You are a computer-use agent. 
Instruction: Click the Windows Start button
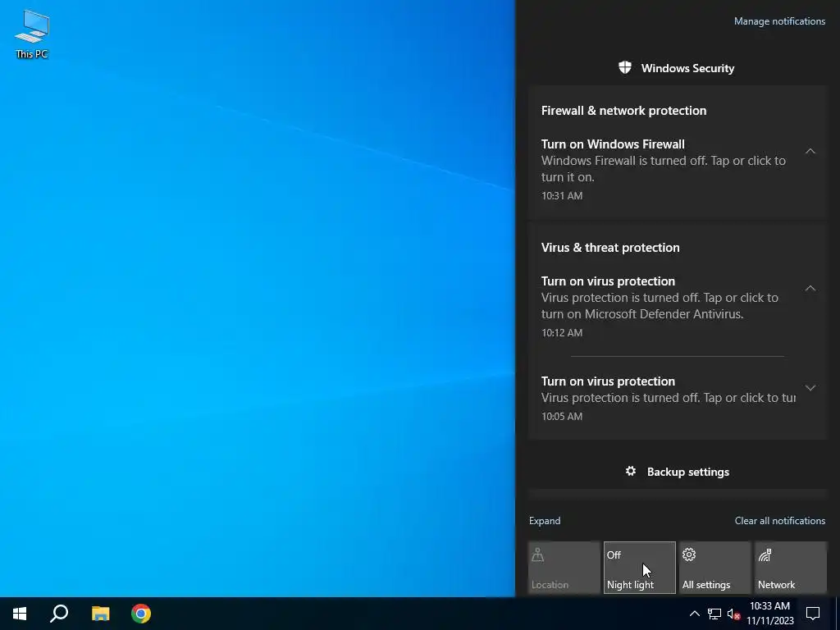click(20, 614)
